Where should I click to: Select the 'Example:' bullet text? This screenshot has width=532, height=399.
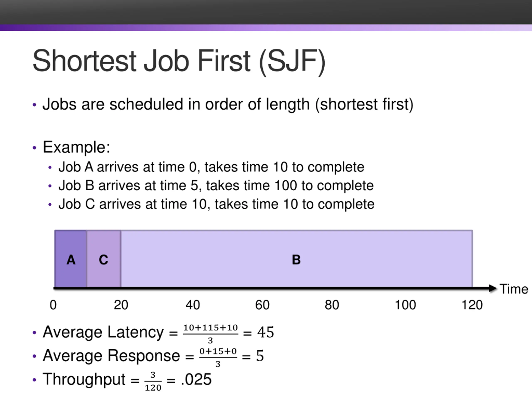(76, 147)
